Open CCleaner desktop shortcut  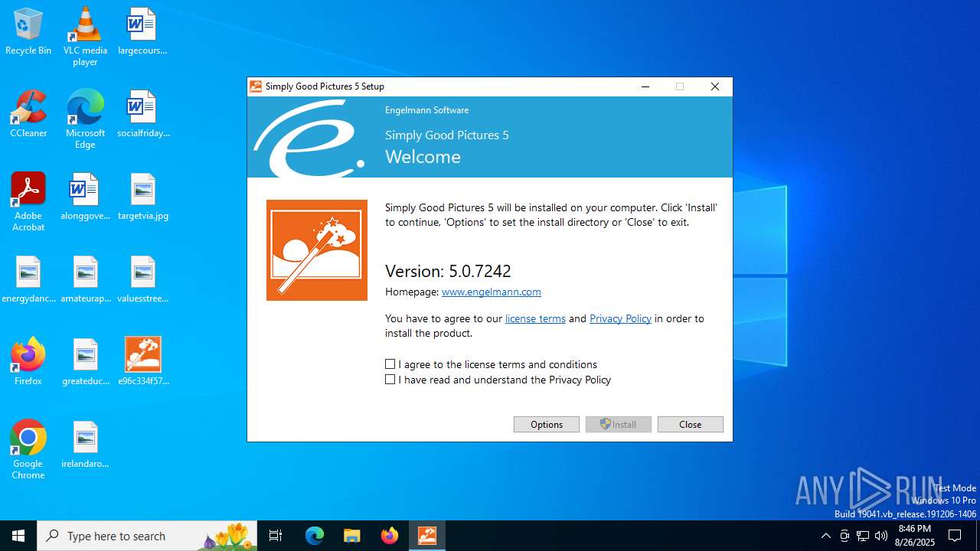(28, 115)
